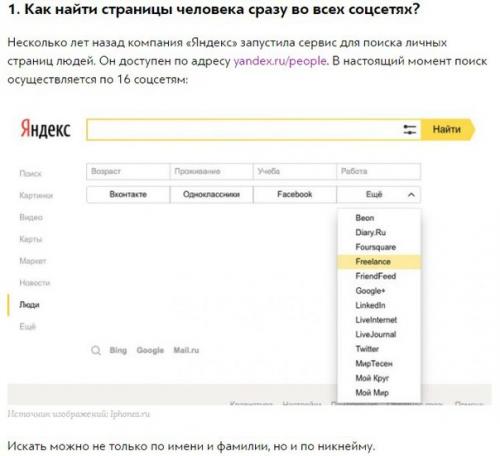500x456 pixels.
Task: Open the Учеба filter field
Action: 295,171
